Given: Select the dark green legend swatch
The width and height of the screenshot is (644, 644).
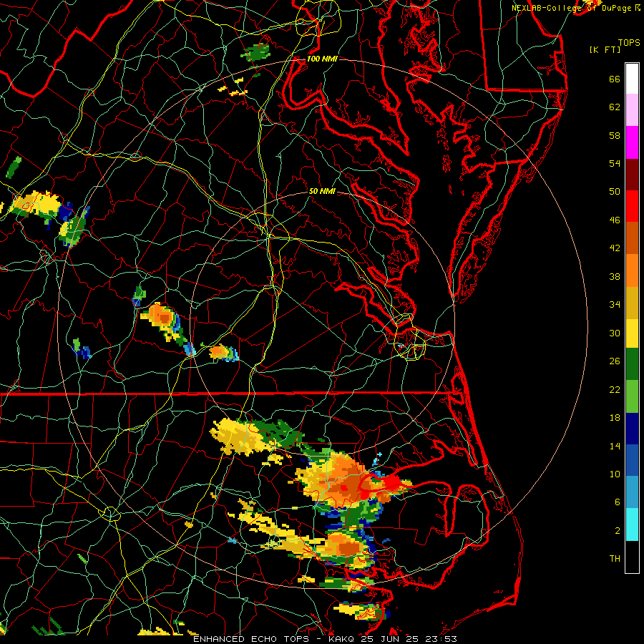Looking at the screenshot, I should 632,364.
